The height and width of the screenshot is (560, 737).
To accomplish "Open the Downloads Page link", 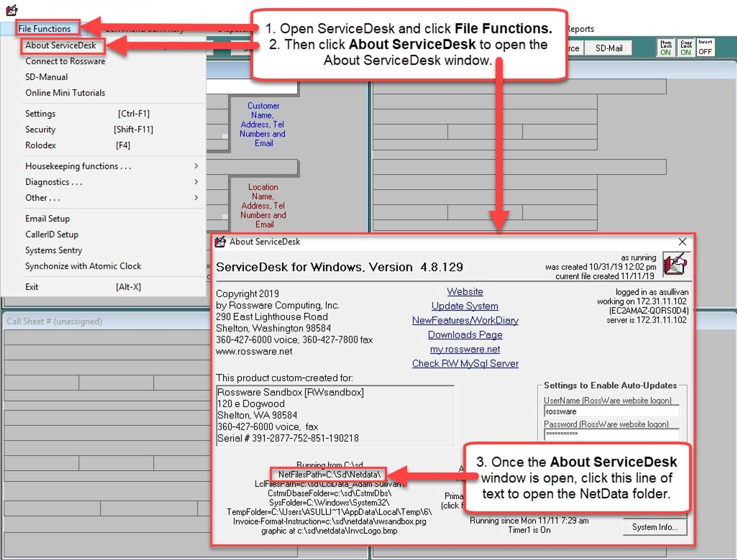I will 465,335.
